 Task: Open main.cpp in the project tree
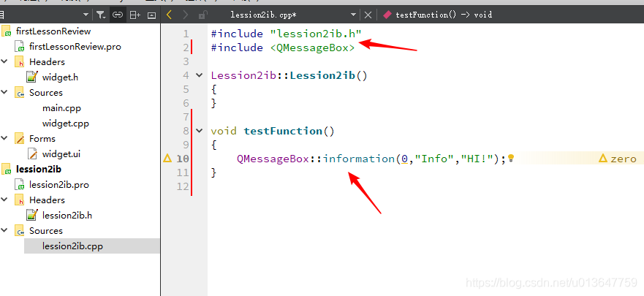tap(61, 108)
